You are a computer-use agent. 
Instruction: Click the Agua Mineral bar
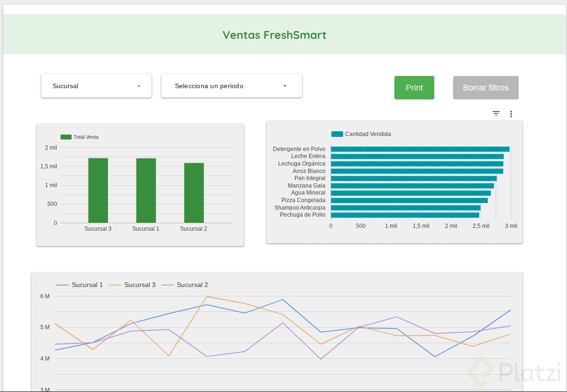(x=411, y=193)
